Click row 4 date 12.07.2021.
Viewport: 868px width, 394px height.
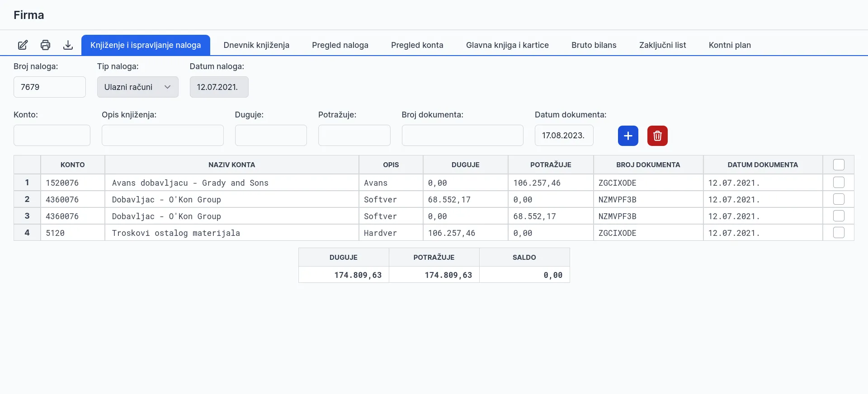763,233
